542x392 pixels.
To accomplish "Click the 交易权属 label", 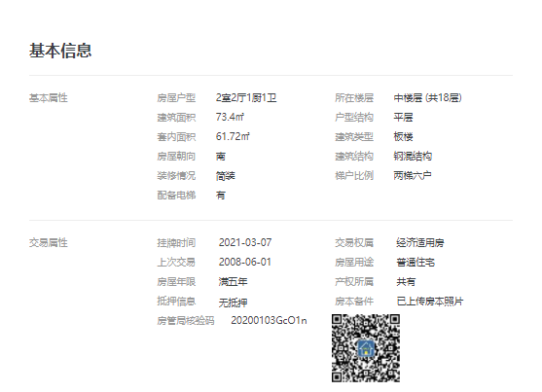I will click(354, 242).
